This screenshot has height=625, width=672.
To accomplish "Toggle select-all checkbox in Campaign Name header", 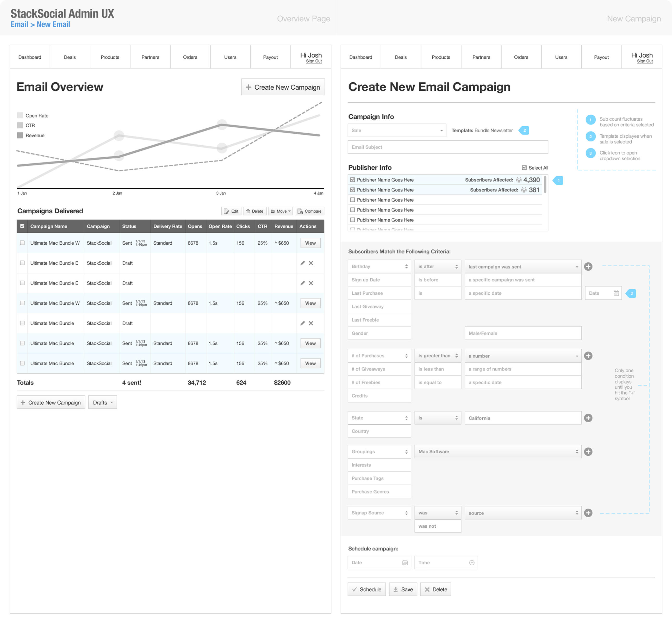I will [x=22, y=226].
